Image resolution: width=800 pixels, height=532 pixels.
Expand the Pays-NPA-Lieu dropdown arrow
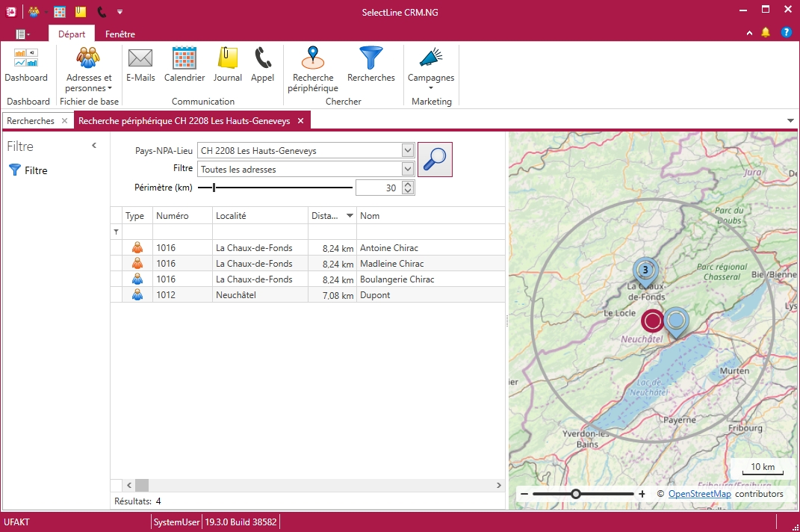[407, 151]
